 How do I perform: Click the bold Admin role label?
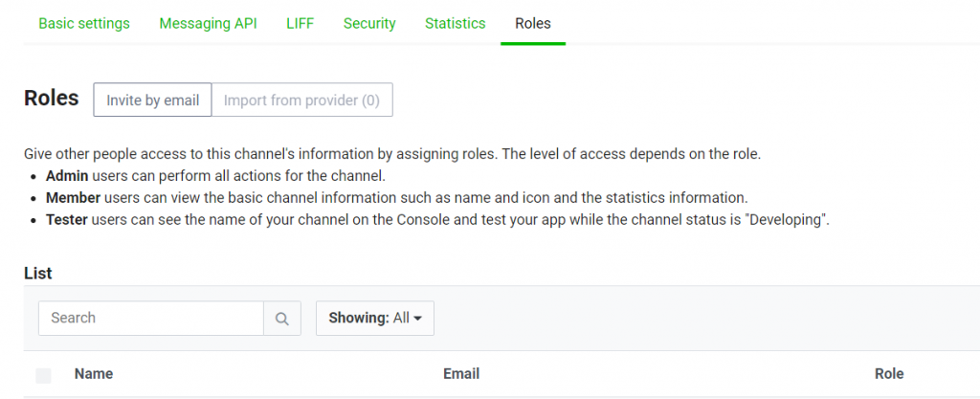[x=67, y=176]
